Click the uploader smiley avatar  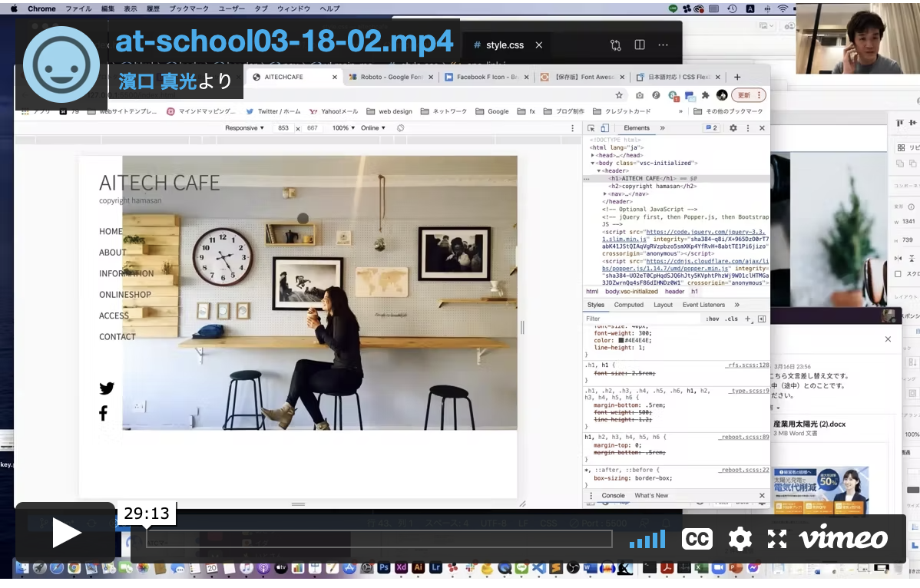(61, 64)
